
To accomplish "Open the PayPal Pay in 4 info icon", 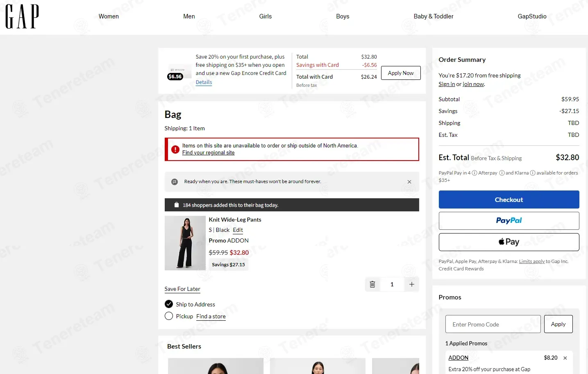I will pos(474,173).
